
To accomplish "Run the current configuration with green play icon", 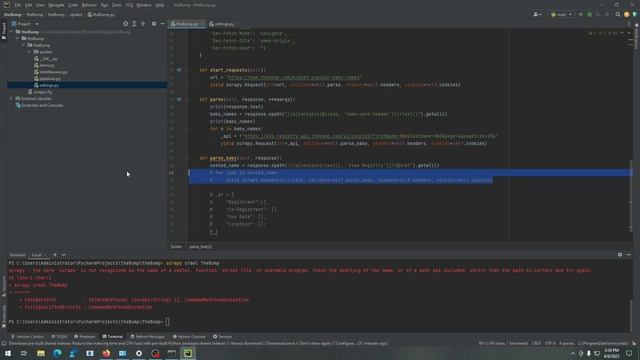I will (x=581, y=14).
